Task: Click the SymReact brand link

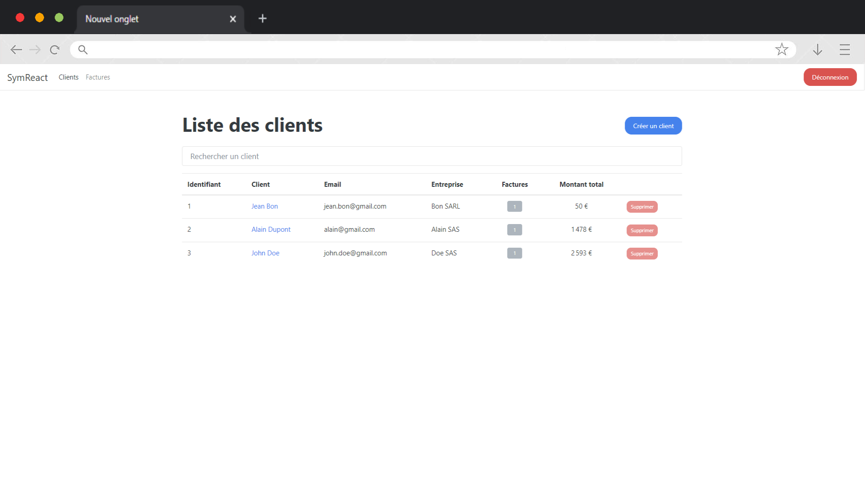Action: coord(27,78)
